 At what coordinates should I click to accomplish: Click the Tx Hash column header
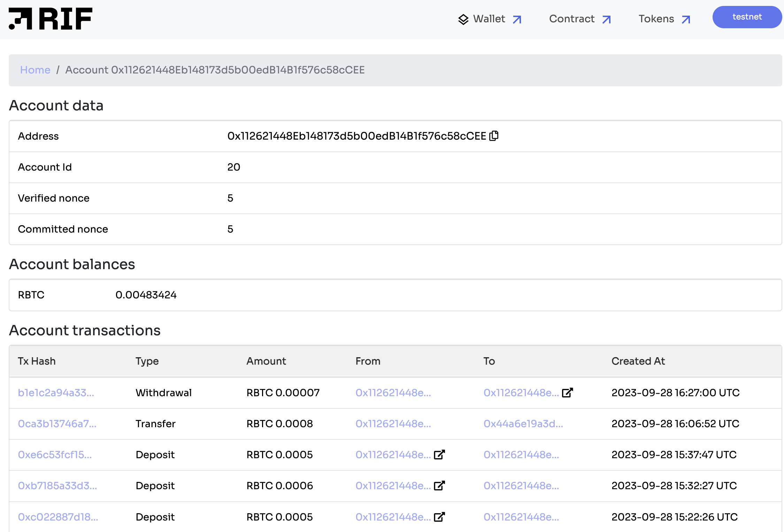coord(37,361)
